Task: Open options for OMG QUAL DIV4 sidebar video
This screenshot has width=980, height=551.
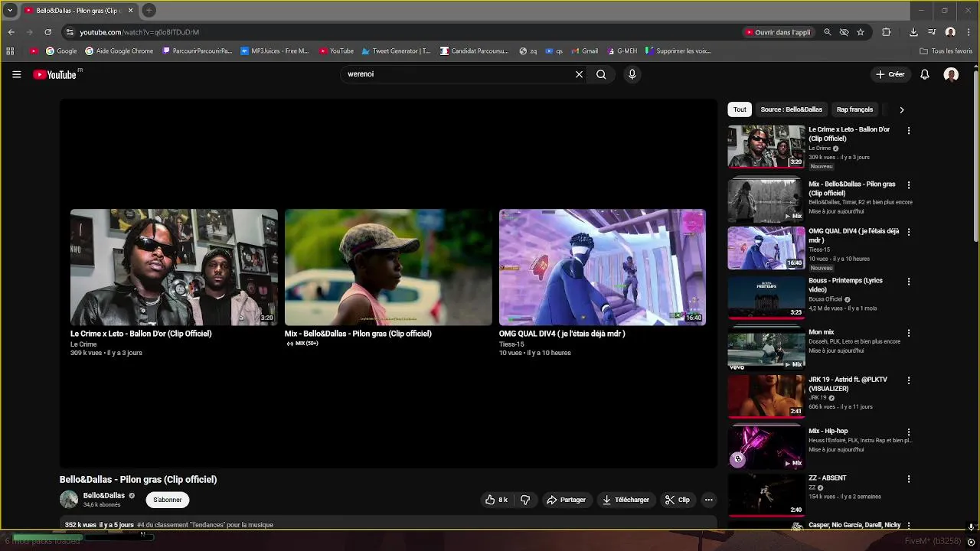Action: pyautogui.click(x=909, y=232)
